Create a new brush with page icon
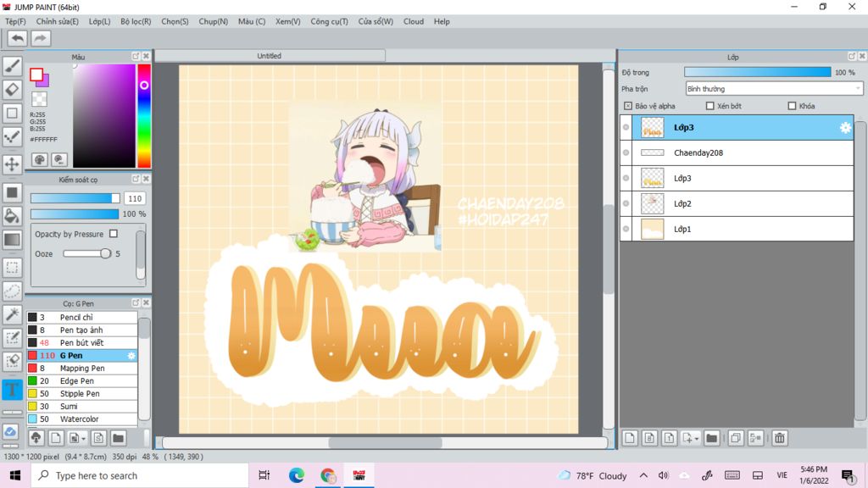The width and height of the screenshot is (868, 488). point(56,438)
